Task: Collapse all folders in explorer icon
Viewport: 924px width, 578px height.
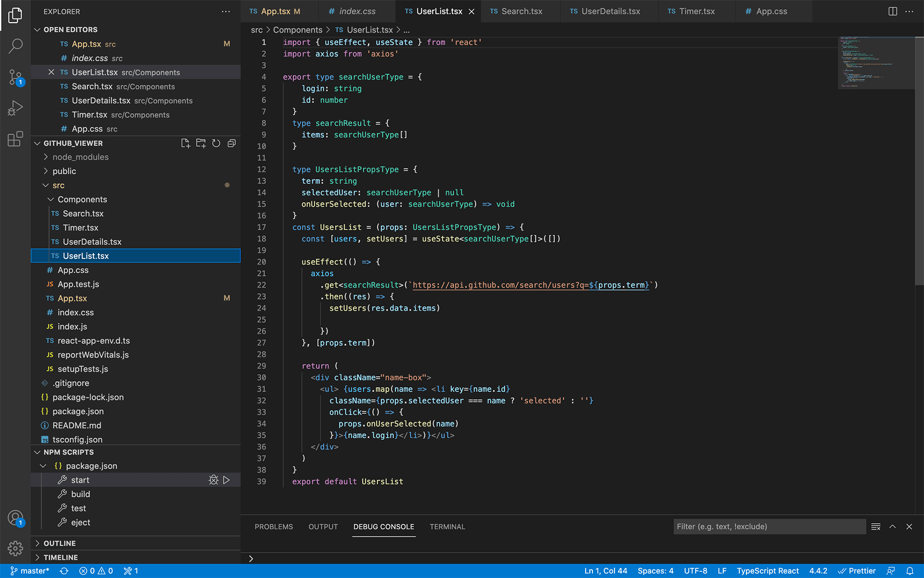Action: tap(232, 143)
